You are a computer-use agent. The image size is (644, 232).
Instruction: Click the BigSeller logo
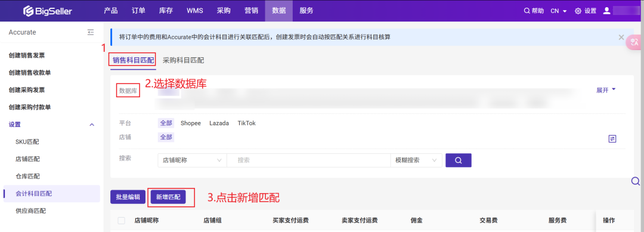pyautogui.click(x=47, y=11)
